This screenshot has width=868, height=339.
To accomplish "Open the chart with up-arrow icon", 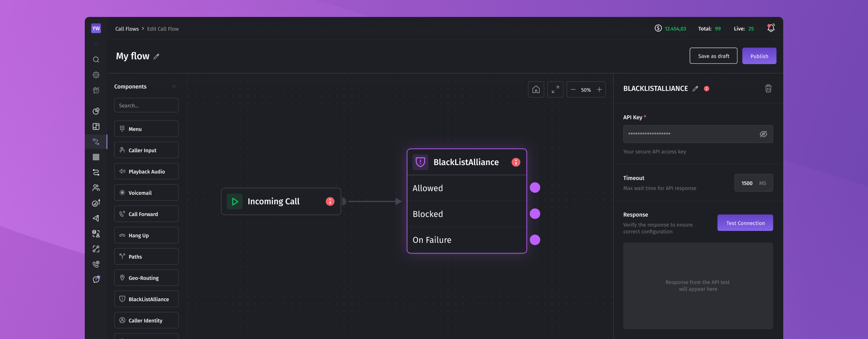I will pos(96,203).
